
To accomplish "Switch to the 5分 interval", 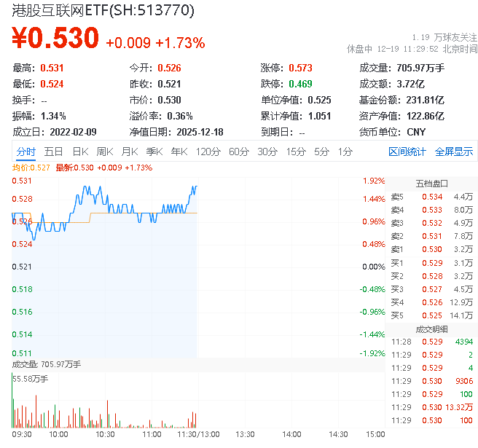I will click(x=321, y=152).
